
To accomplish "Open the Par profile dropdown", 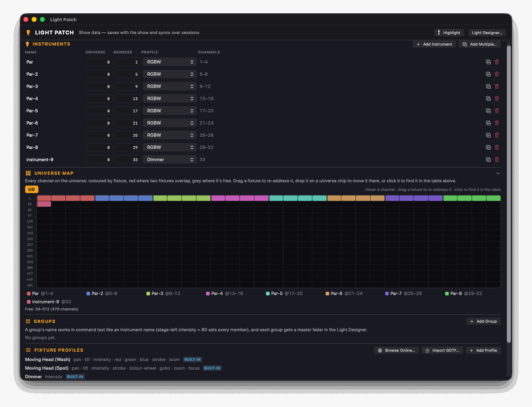I will [x=170, y=62].
